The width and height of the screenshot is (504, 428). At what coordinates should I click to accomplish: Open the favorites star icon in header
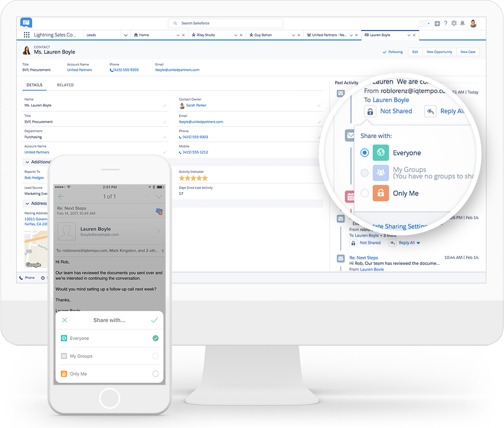(x=423, y=23)
